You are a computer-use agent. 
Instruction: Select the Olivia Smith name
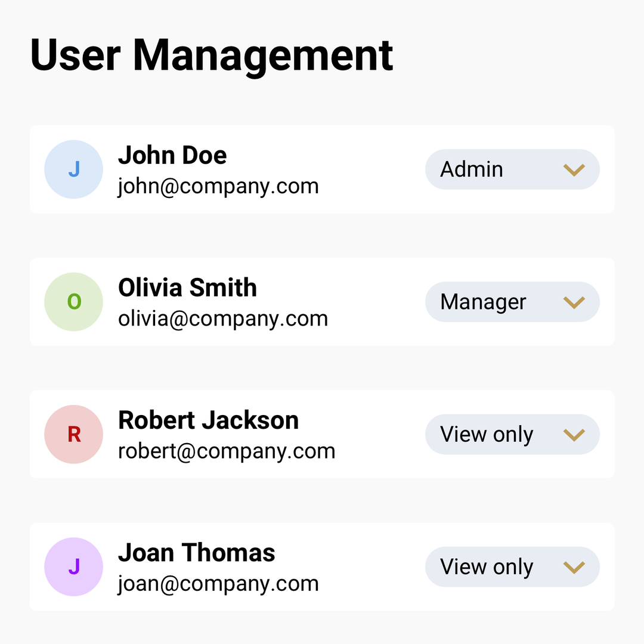(187, 288)
